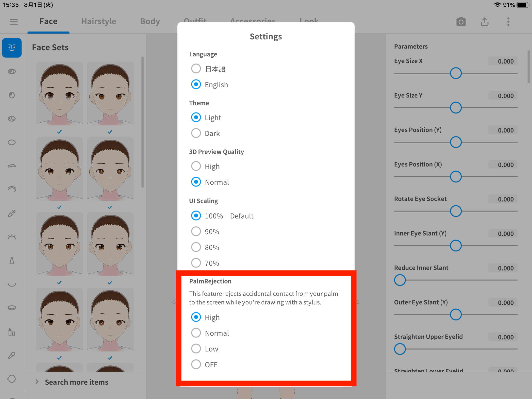Select the Face Sets tool in the sidebar
The height and width of the screenshot is (399, 532).
click(12, 48)
